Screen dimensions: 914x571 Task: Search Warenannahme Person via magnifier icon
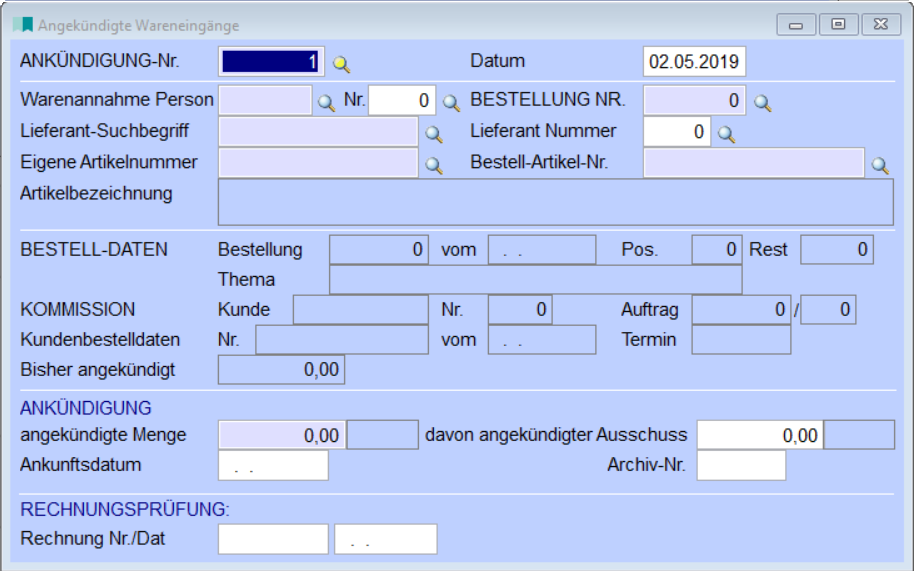326,103
